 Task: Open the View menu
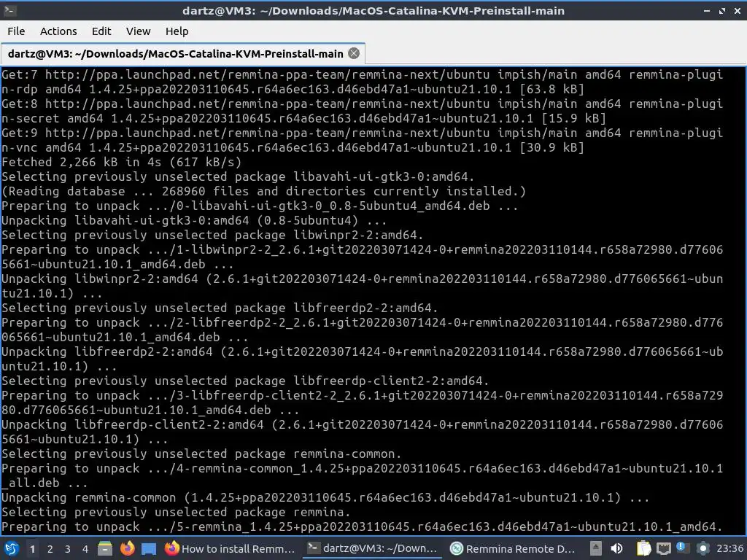click(x=138, y=31)
